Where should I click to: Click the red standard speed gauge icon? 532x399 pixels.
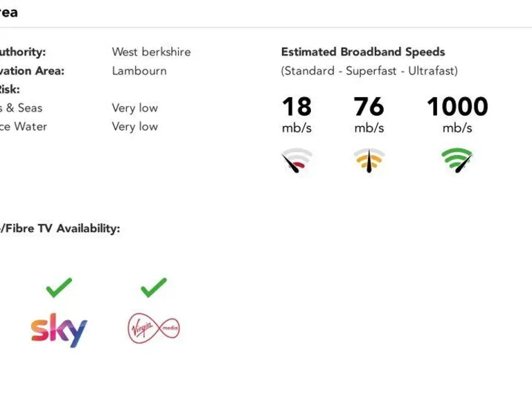click(296, 161)
